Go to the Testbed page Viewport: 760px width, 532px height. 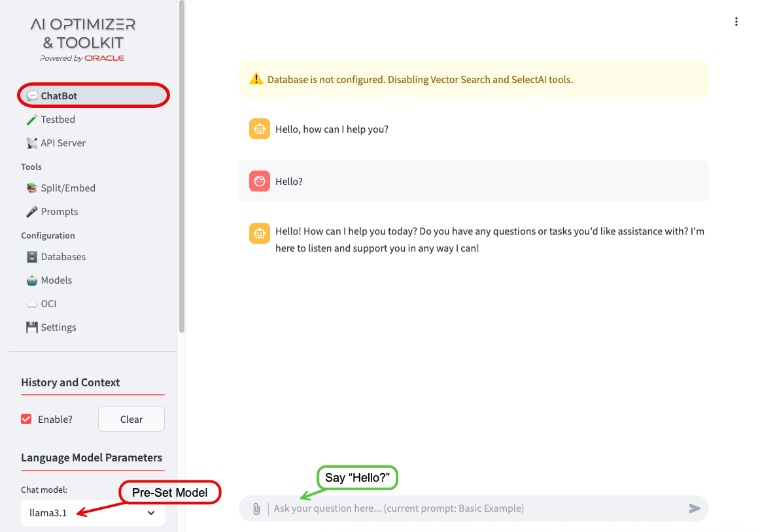pos(94,119)
